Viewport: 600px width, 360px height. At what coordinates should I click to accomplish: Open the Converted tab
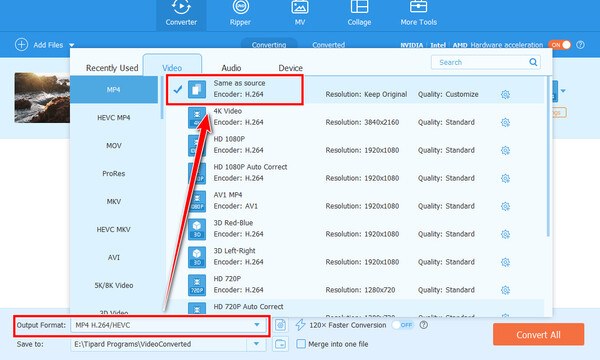point(328,45)
